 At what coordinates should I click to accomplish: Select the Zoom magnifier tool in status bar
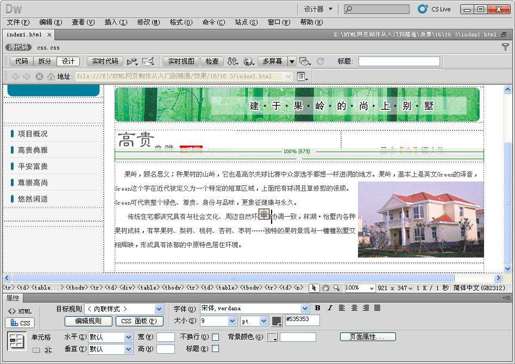[x=337, y=288]
